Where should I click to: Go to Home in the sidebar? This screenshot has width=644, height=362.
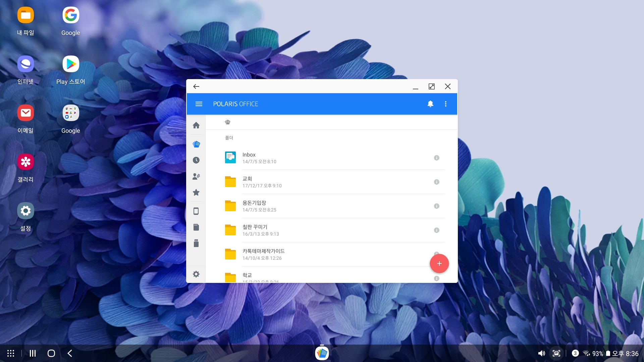tap(196, 125)
